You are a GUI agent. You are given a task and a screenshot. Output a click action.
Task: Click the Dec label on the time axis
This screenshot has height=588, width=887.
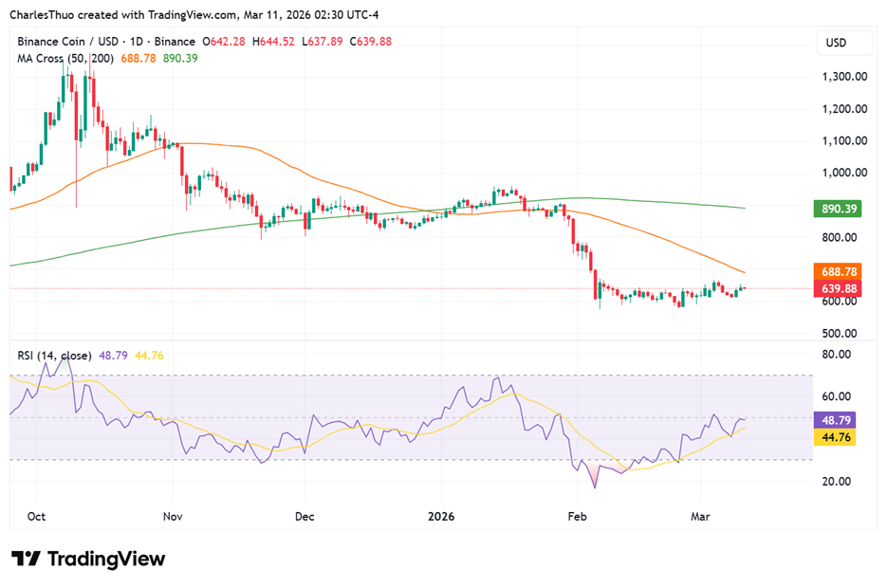[305, 516]
